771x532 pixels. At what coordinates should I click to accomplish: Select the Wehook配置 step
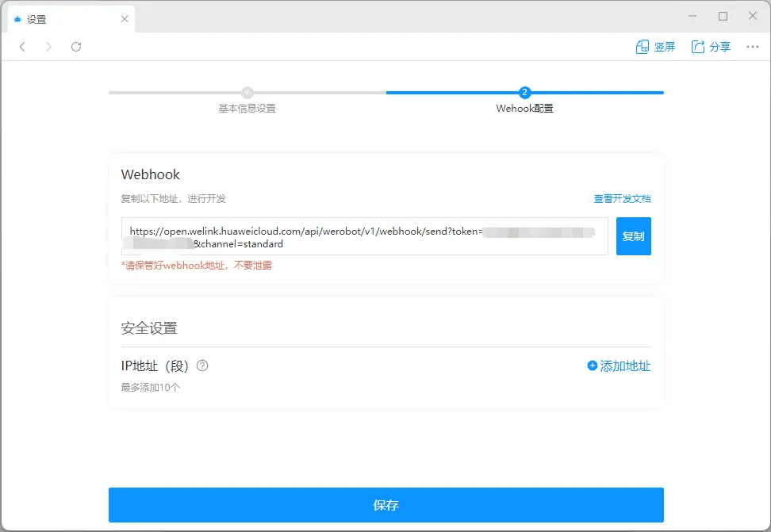[x=524, y=108]
